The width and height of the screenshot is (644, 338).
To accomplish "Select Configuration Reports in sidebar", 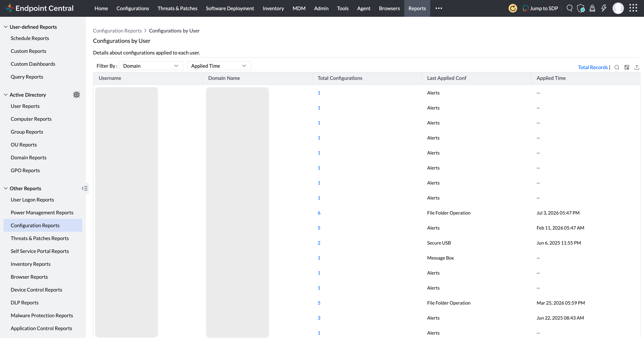I will (x=43, y=225).
